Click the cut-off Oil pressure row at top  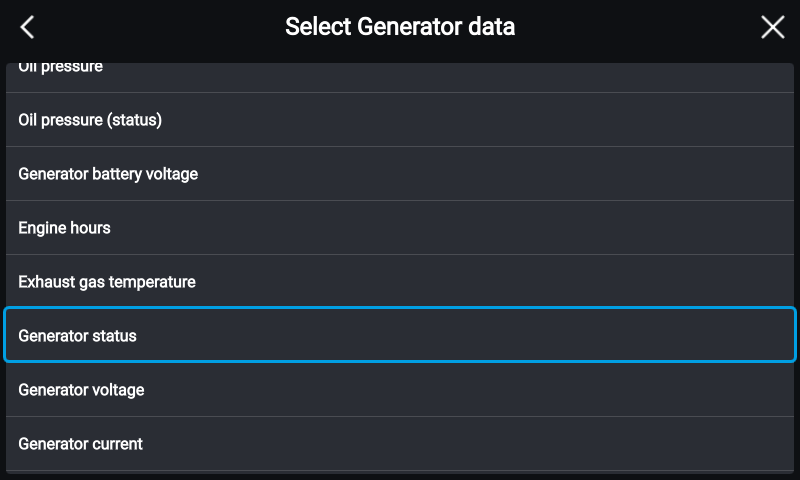400,78
